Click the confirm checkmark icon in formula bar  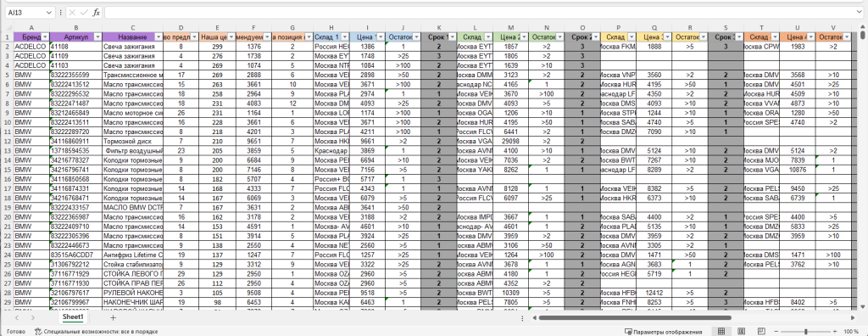(84, 12)
